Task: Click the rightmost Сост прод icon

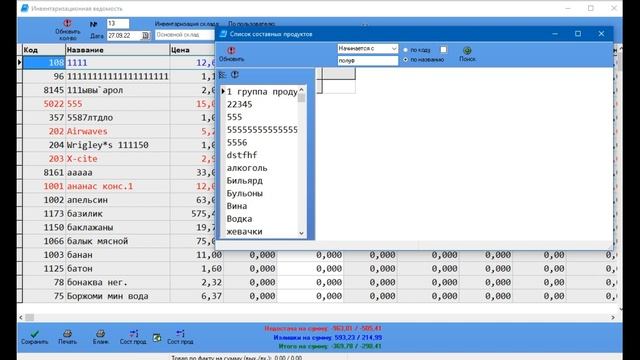Action: [x=180, y=334]
